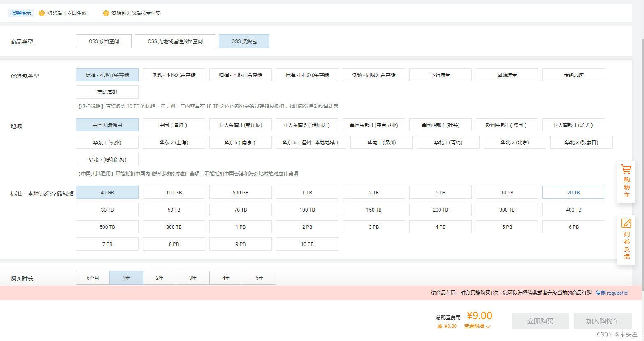
Task: Pick 美国东部 1 (弗吉尼亚) region
Action: [x=374, y=125]
